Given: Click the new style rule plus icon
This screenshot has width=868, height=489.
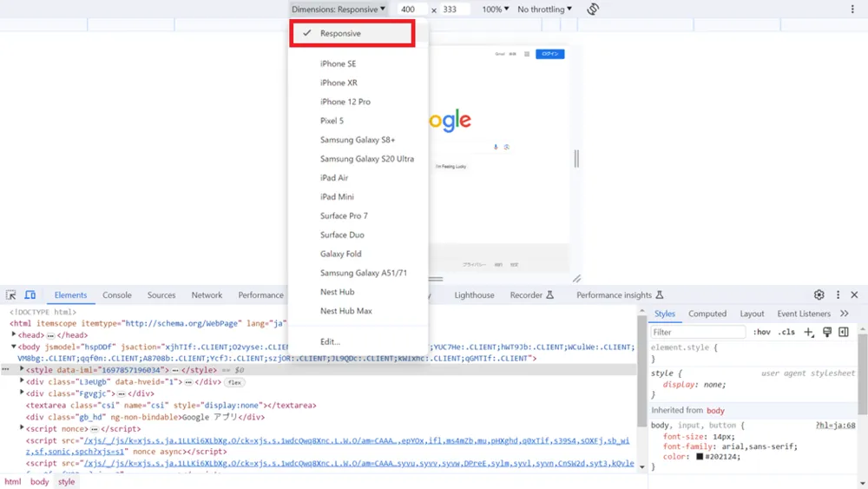Looking at the screenshot, I should [x=809, y=333].
